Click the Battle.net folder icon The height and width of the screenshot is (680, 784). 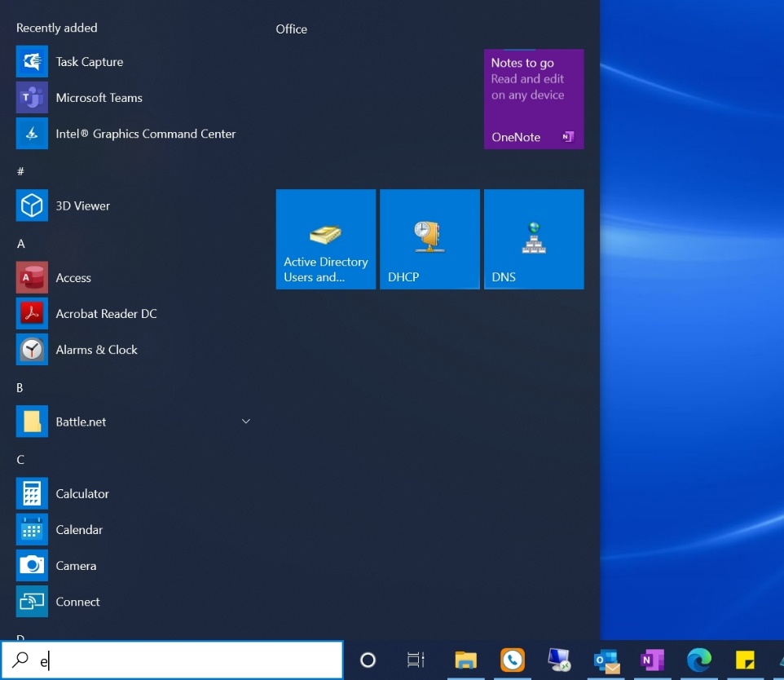click(32, 422)
